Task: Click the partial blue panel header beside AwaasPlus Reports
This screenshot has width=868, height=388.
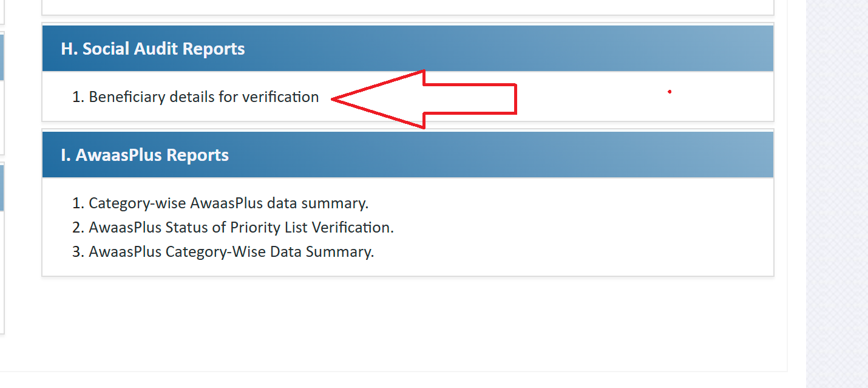Action: pos(2,187)
